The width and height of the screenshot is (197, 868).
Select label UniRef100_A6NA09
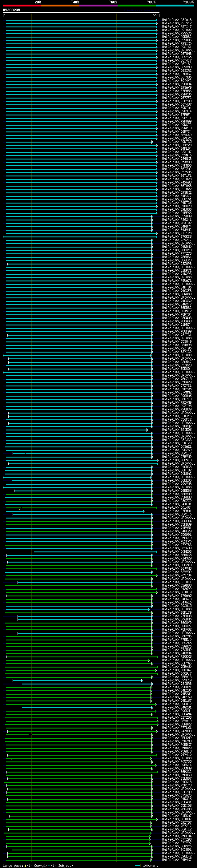tap(177, 294)
